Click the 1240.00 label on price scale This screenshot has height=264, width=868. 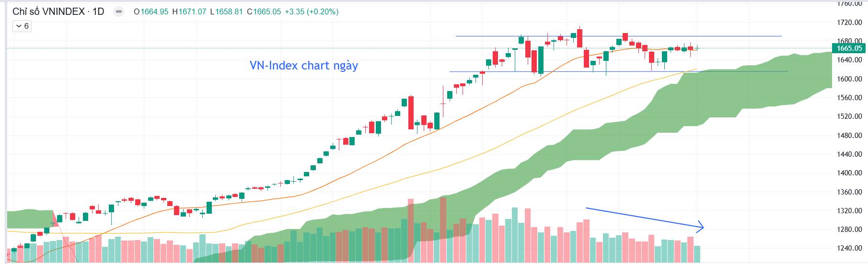pos(849,248)
